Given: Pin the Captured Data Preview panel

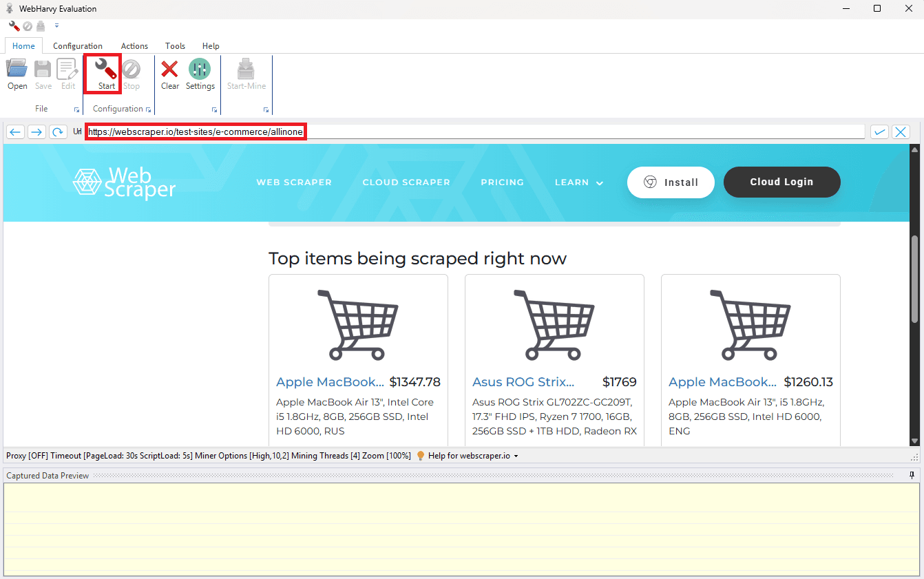Looking at the screenshot, I should [x=912, y=475].
